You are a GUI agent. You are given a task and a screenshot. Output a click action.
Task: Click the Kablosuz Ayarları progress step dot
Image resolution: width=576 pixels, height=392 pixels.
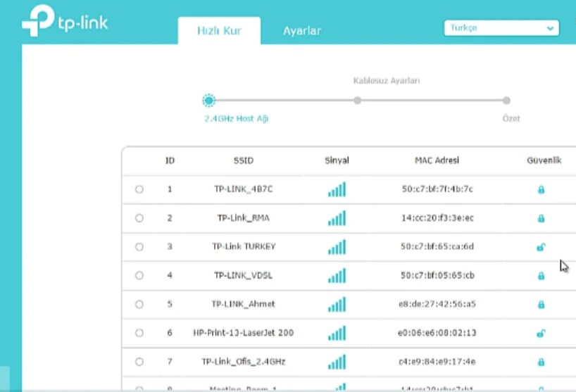[x=358, y=101]
